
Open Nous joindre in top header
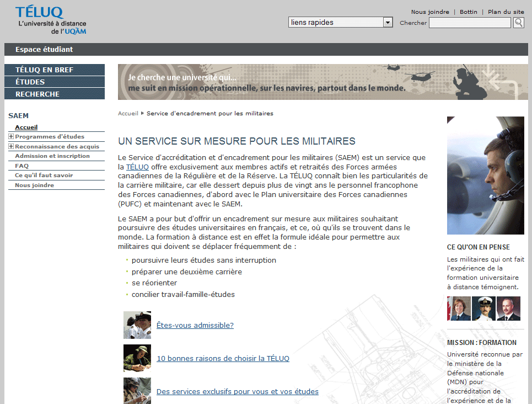[430, 12]
